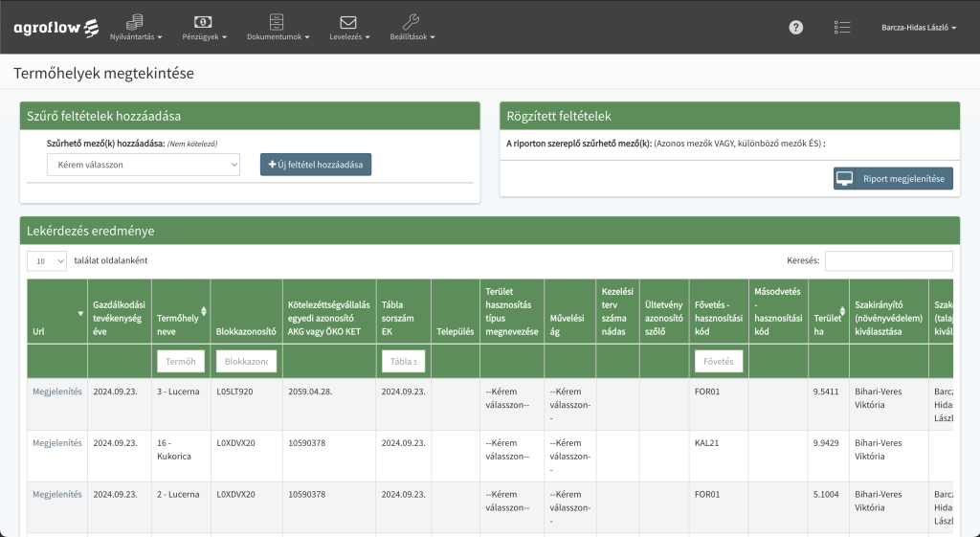This screenshot has height=537, width=980.
Task: Sort by the Terület ha column
Action: pyautogui.click(x=828, y=312)
